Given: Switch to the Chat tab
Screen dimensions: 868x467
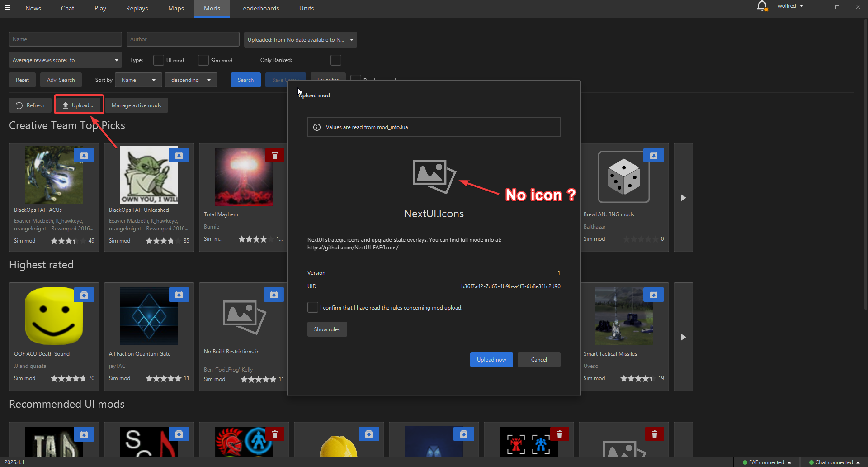Looking at the screenshot, I should 67,8.
